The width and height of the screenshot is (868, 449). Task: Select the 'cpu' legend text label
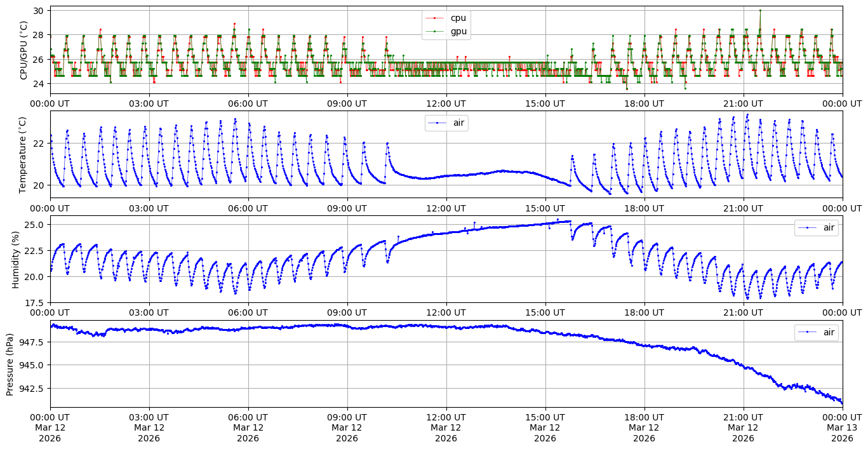458,18
